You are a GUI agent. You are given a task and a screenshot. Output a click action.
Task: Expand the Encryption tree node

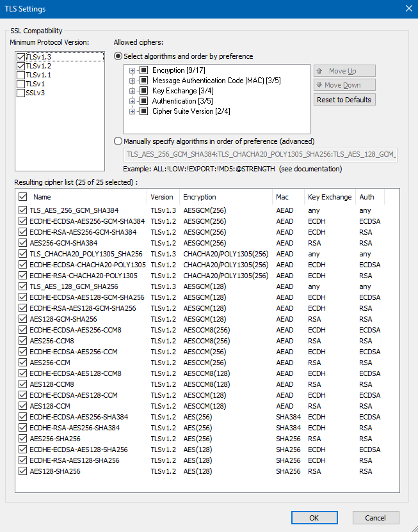point(133,70)
